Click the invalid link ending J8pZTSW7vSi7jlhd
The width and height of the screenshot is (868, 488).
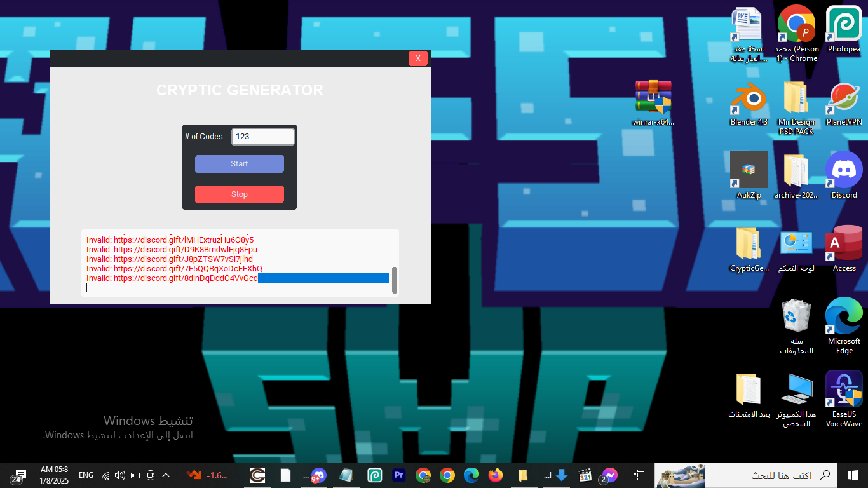170,259
